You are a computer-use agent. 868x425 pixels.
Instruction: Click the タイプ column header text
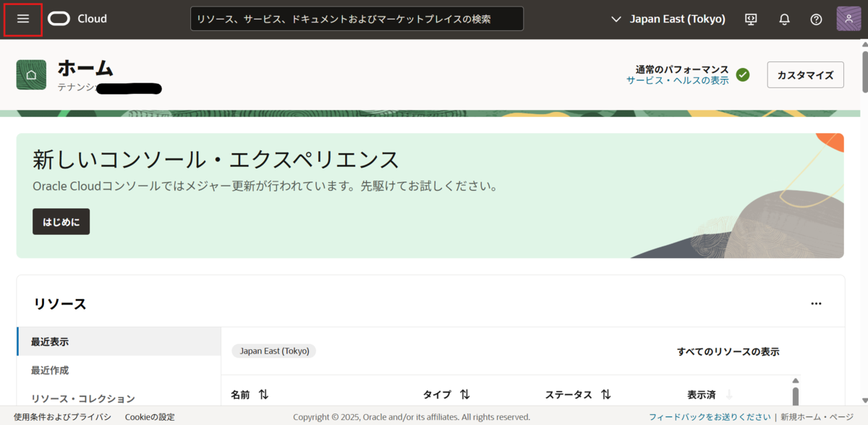point(437,395)
